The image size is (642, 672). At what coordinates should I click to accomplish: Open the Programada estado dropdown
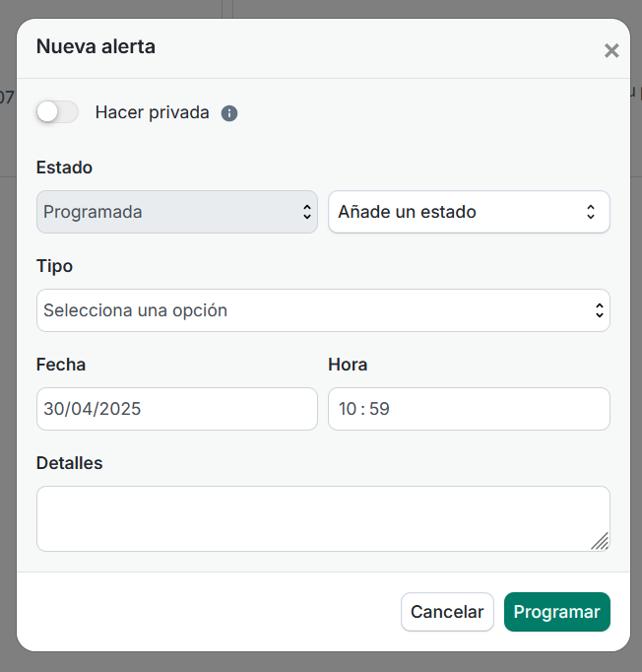pos(177,212)
